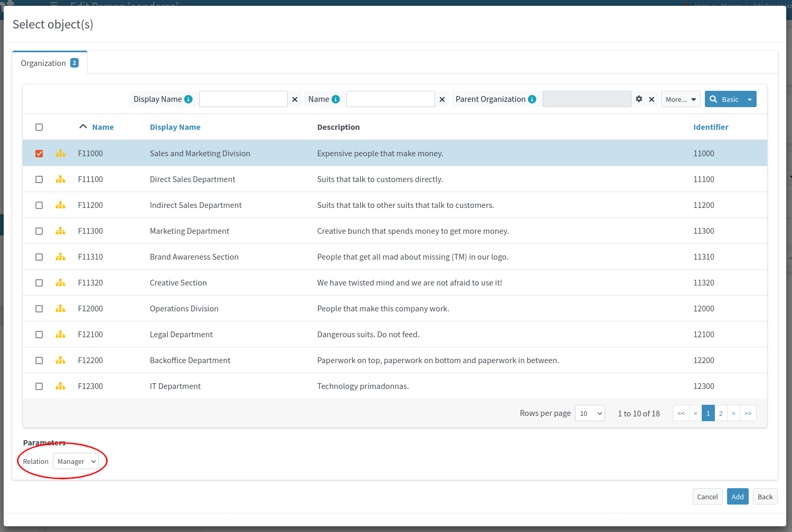Click the info icon beside Name filter
Image resolution: width=792 pixels, height=532 pixels.
pos(336,99)
